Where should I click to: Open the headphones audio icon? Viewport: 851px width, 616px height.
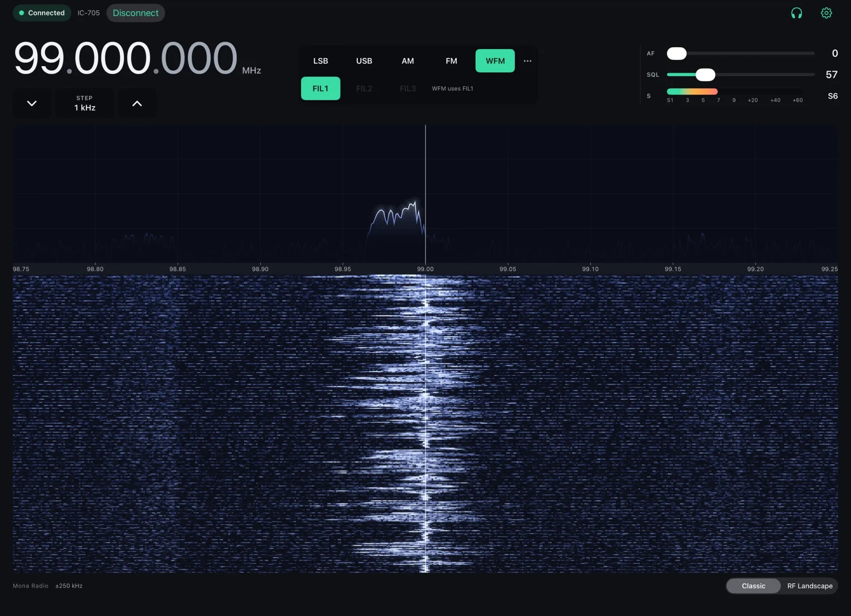coord(797,13)
